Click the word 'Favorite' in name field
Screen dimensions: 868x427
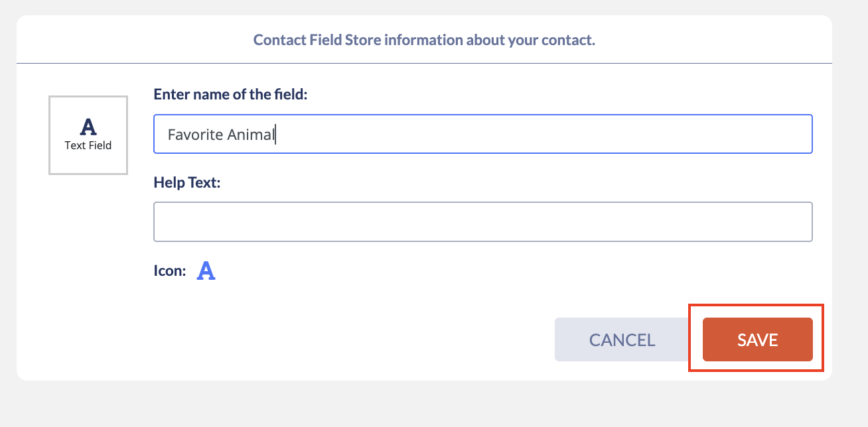pos(196,135)
